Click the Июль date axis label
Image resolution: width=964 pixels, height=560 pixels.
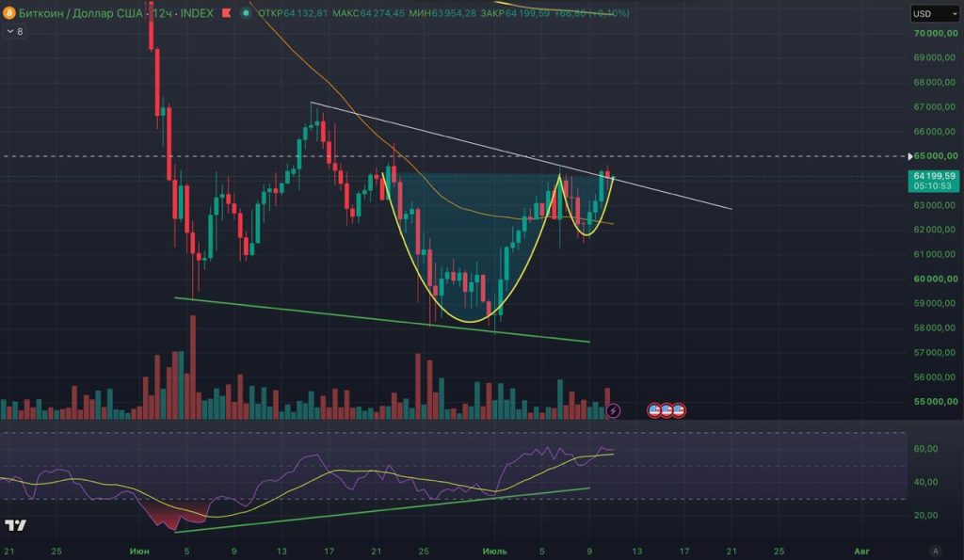494,552
